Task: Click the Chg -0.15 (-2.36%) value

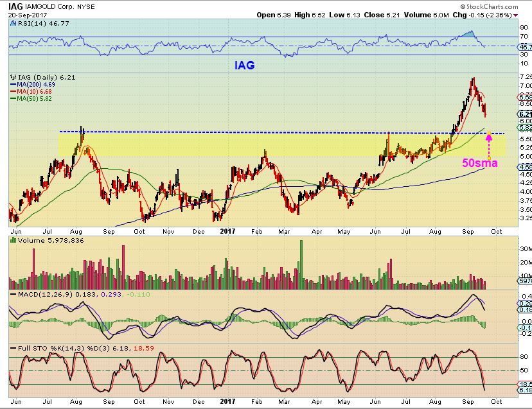Action: 482,15
